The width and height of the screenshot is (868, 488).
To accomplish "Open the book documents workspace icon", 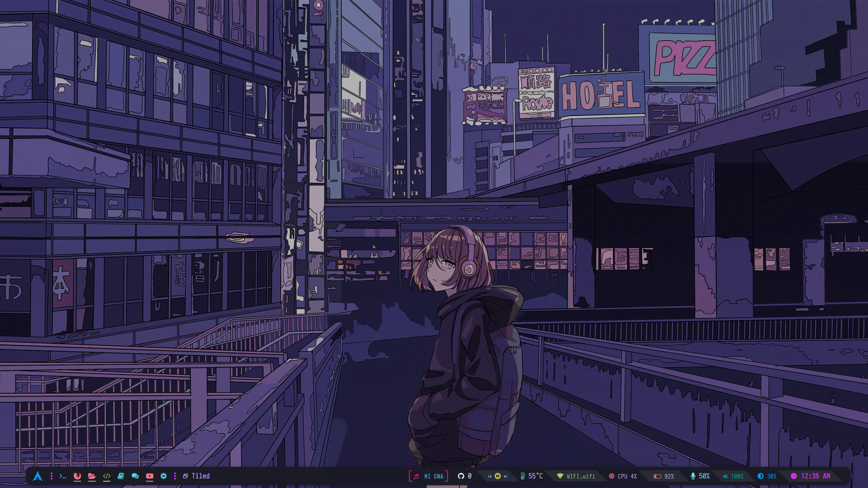I will [121, 476].
